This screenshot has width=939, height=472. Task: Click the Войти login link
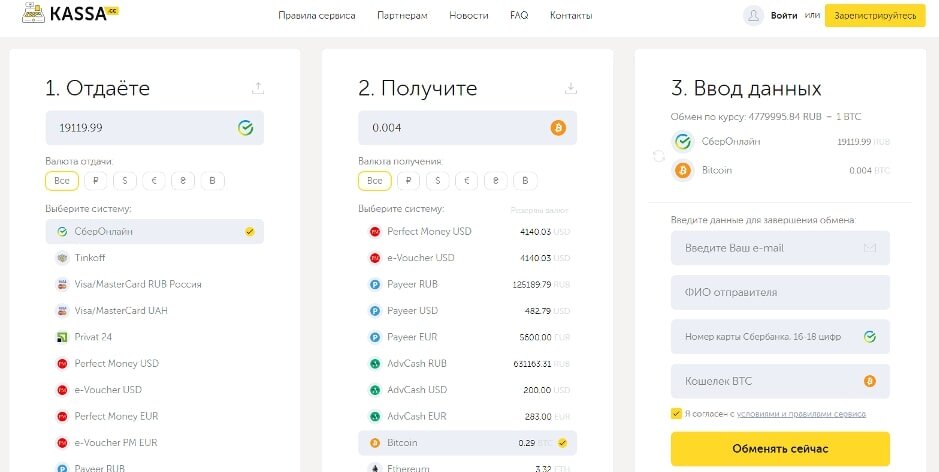coord(784,16)
